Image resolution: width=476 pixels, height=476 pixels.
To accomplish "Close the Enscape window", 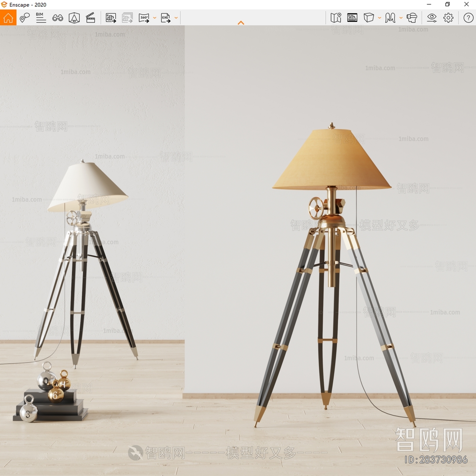I will tap(466, 4).
